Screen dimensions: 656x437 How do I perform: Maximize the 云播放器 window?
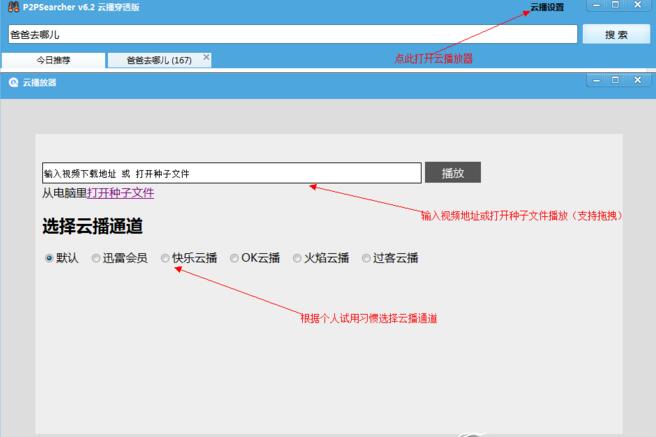coord(615,80)
